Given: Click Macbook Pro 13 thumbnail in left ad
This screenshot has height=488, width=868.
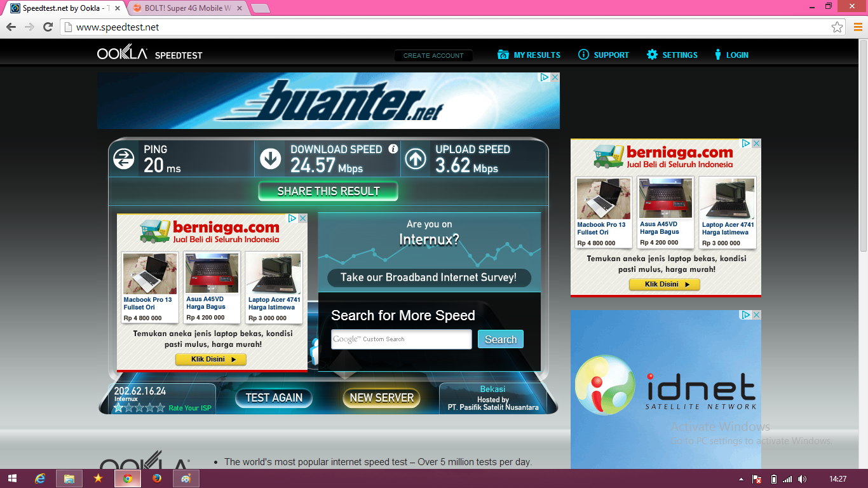Looking at the screenshot, I should 150,273.
